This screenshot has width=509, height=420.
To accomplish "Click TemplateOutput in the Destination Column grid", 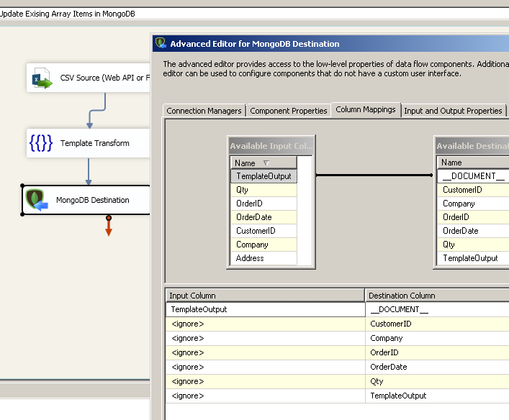I will (x=437, y=396).
